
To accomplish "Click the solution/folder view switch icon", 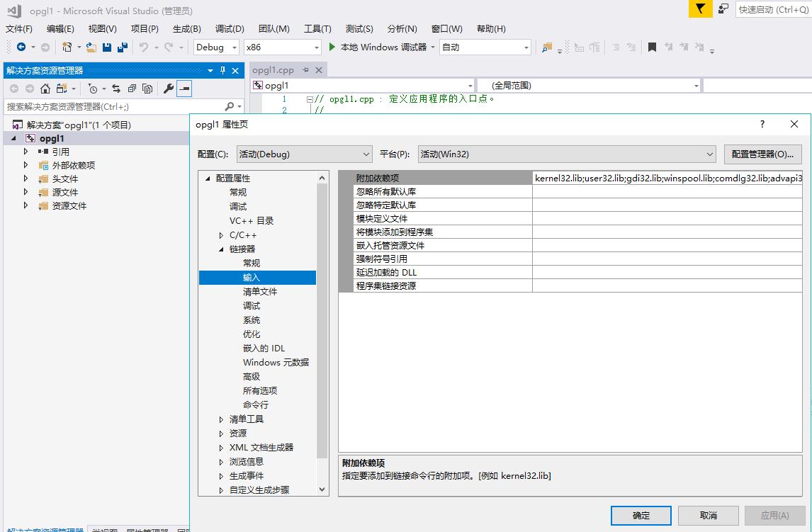I will coord(62,89).
